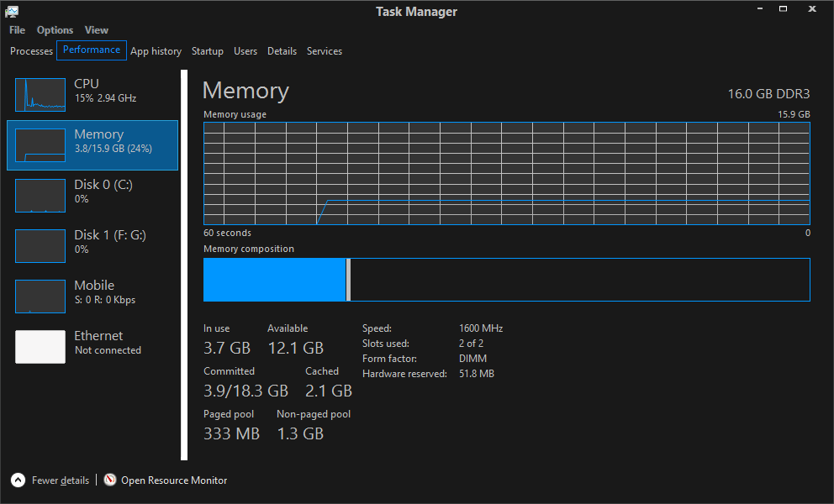Click the Ethernet not connected thumbnail
Viewport: 834px width, 504px height.
[x=40, y=347]
